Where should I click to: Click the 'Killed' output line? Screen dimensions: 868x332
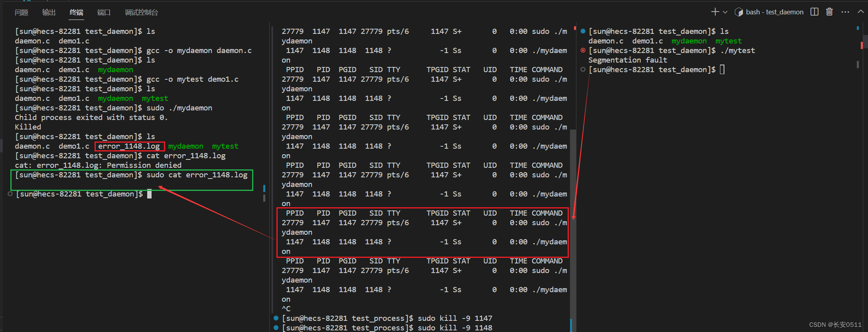pyautogui.click(x=28, y=127)
